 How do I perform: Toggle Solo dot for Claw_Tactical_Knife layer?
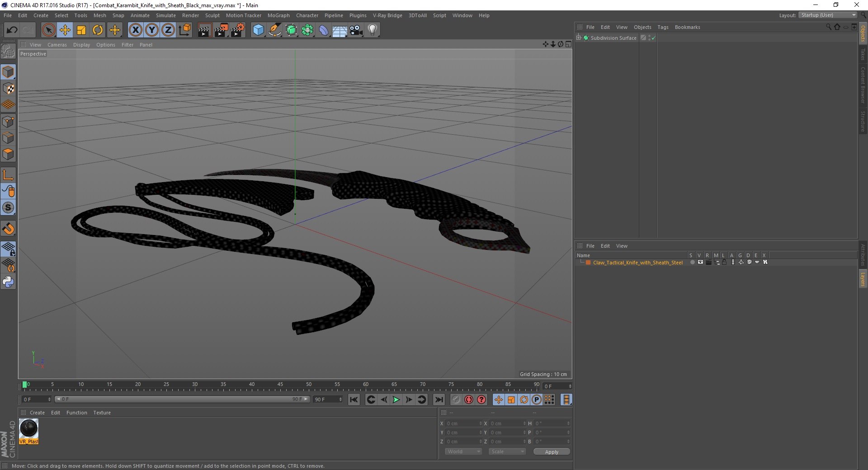point(692,262)
